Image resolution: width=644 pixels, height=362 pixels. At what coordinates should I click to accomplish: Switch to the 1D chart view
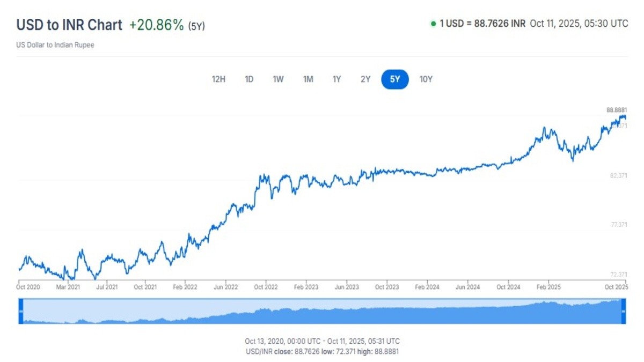click(x=248, y=79)
